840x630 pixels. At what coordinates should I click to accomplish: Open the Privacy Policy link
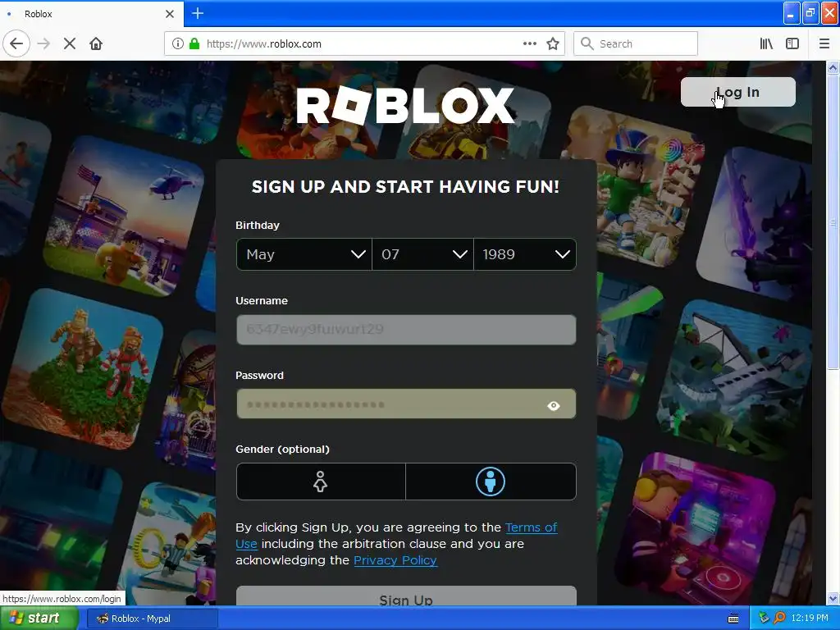(395, 560)
